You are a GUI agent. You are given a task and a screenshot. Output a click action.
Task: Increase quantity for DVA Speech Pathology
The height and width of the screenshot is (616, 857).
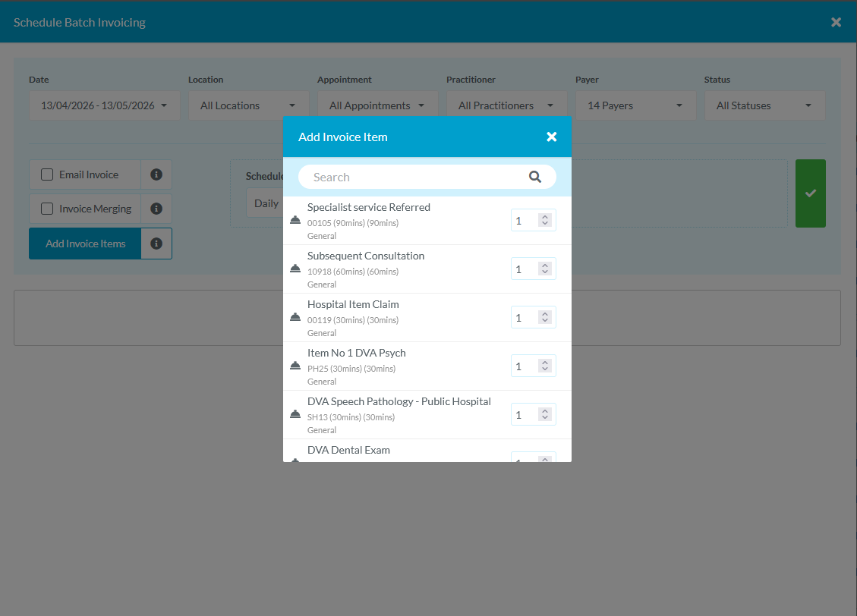[545, 411]
